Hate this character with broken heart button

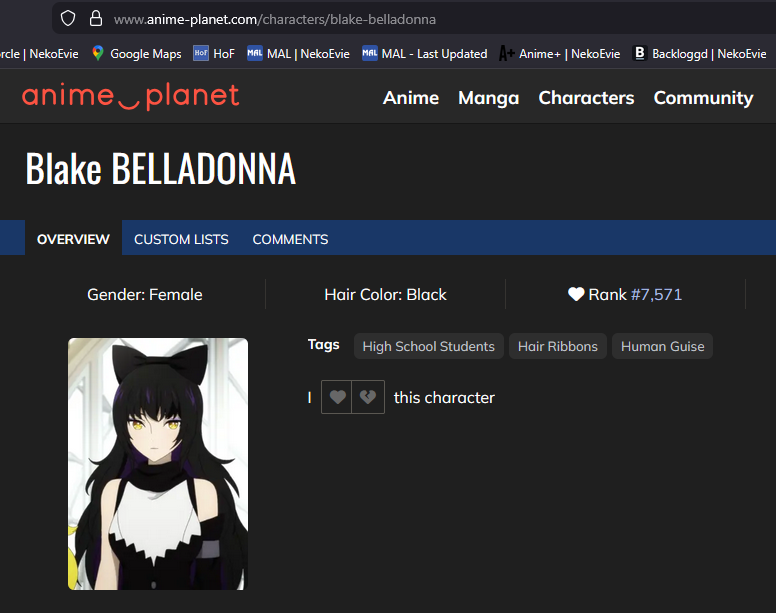(368, 397)
